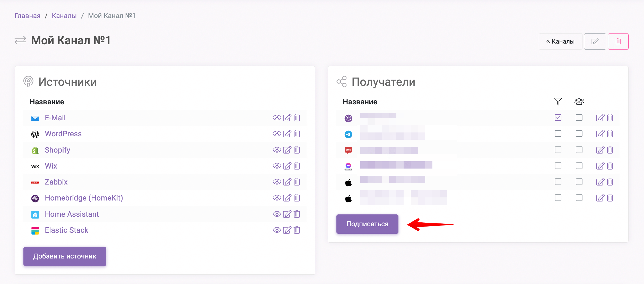The image size is (644, 284).
Task: Edit the Home Assistant source
Action: point(287,214)
